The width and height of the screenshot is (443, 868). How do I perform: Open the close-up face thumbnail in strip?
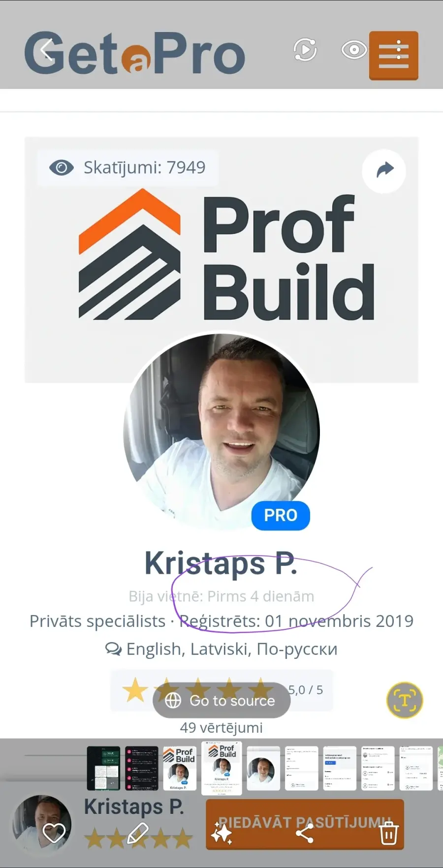tap(263, 768)
